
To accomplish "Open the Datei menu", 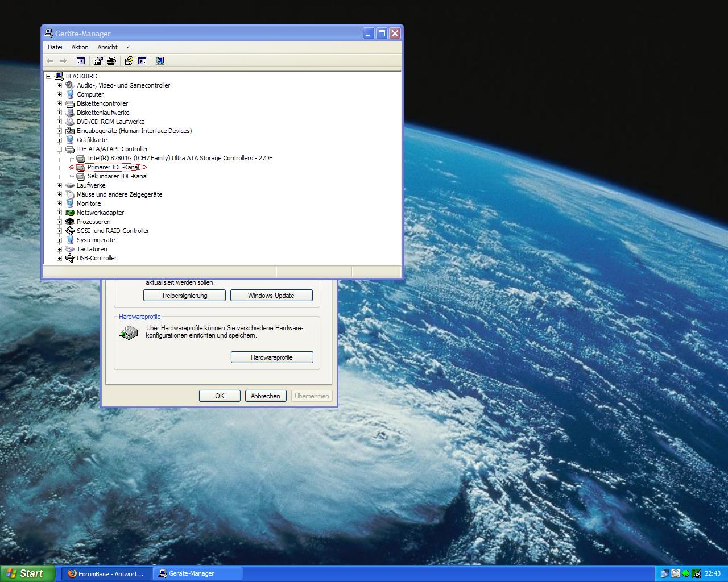I will [x=55, y=47].
